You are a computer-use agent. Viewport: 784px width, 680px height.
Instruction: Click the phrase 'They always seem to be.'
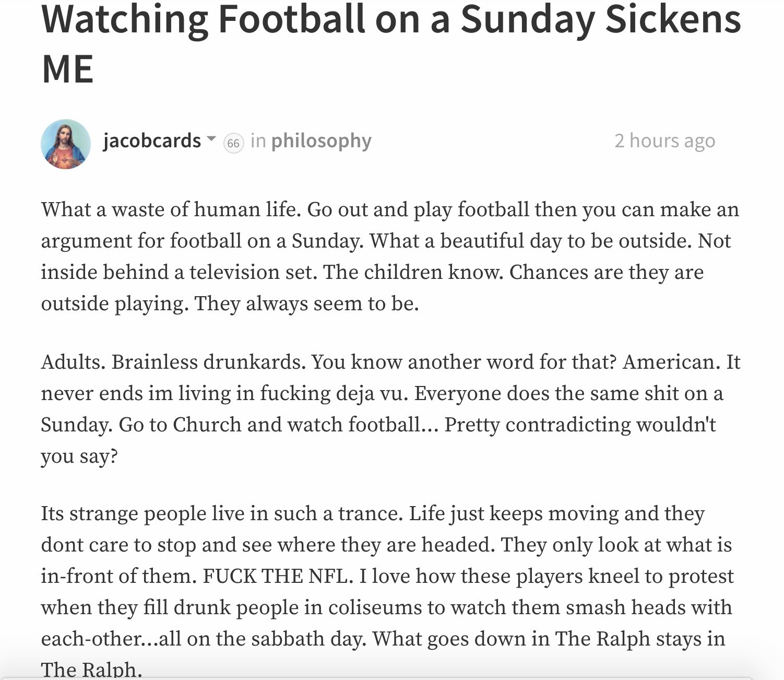pos(307,303)
